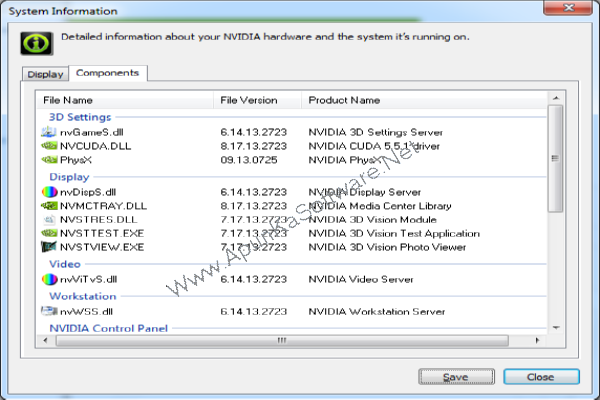Select the nvWSS.dll file name
The width and height of the screenshot is (600, 400).
point(86,311)
